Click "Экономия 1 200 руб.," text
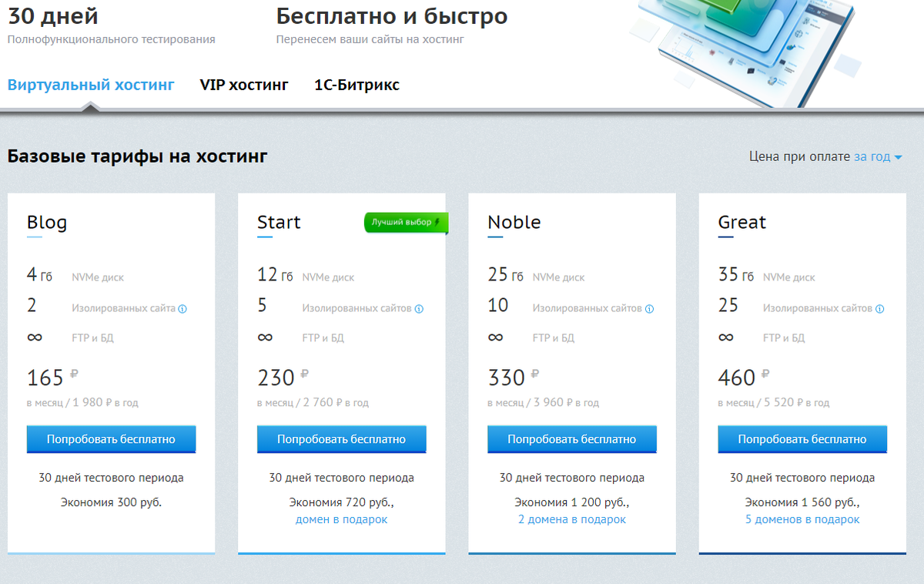 (x=571, y=502)
